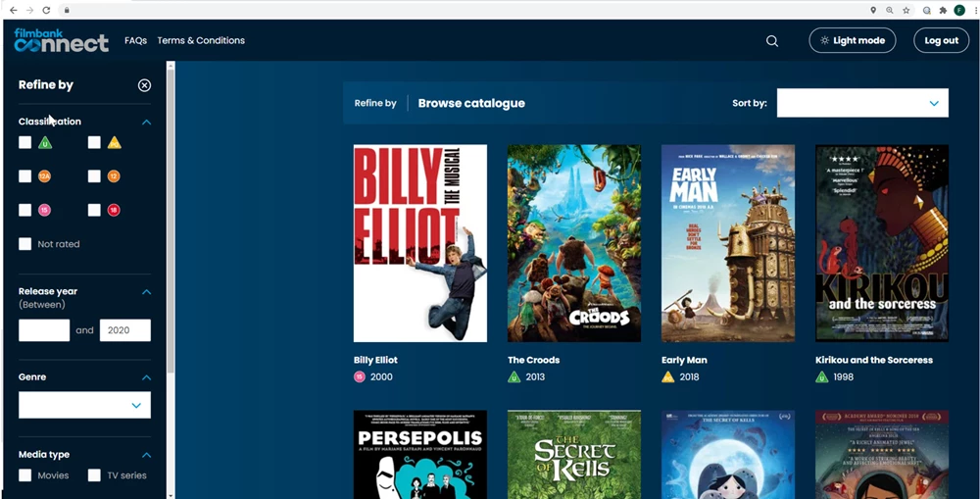
Task: Tick the 12A classification checkbox
Action: pyautogui.click(x=25, y=176)
